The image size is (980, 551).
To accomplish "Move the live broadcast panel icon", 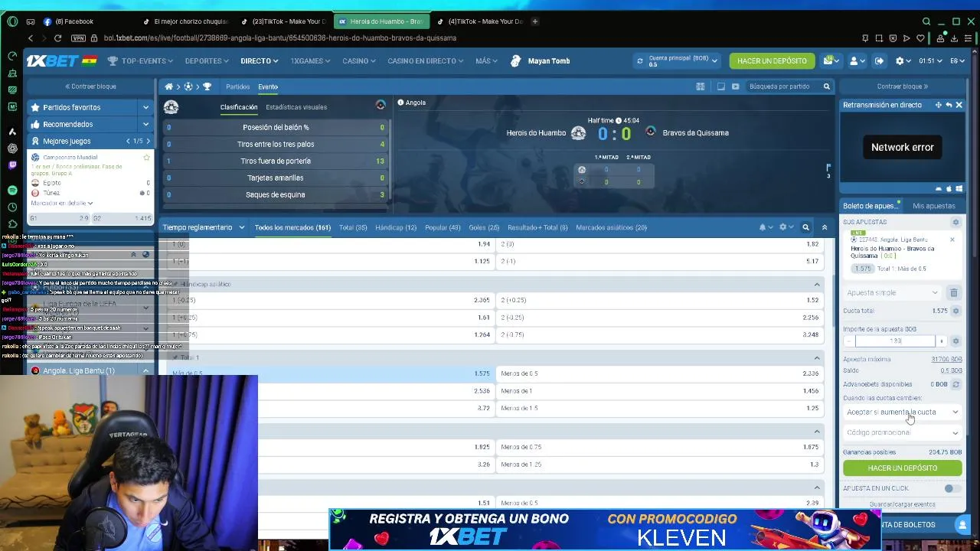I will tap(939, 105).
